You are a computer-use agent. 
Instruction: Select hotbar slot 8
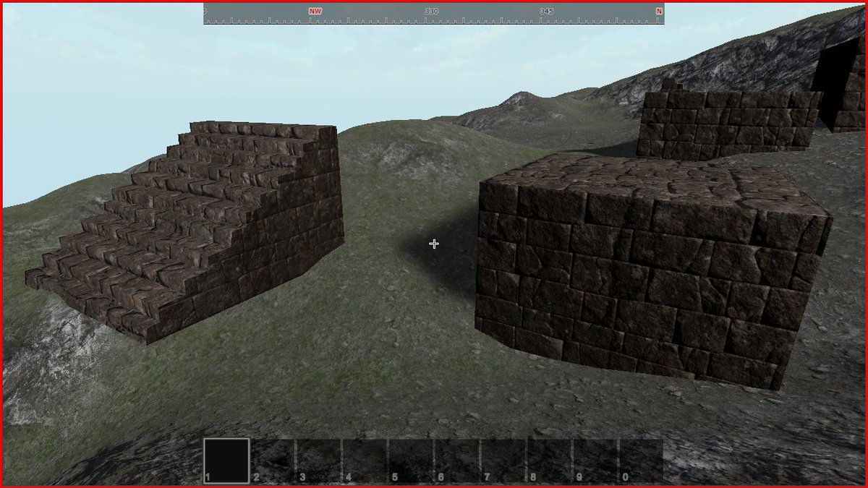click(548, 461)
